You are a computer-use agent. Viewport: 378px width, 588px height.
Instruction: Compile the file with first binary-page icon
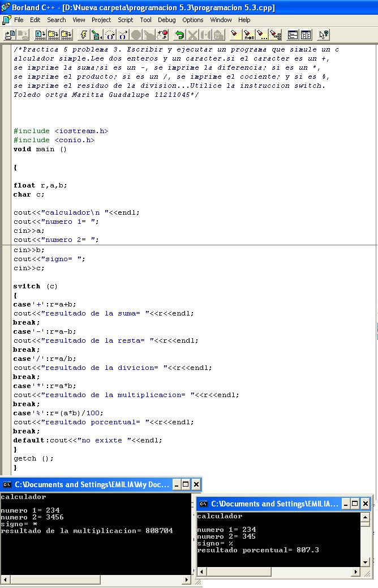(40, 35)
